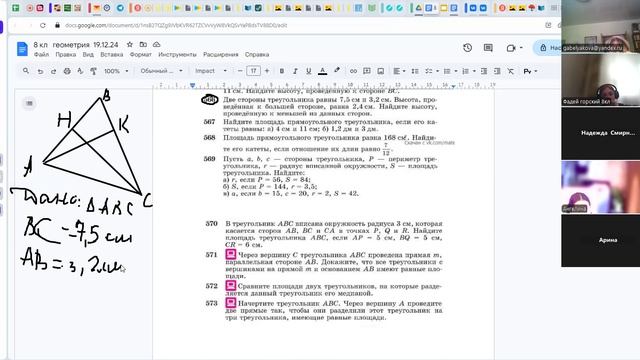The height and width of the screenshot is (360, 640).
Task: Toggle underline formatting
Action: pos(309,71)
